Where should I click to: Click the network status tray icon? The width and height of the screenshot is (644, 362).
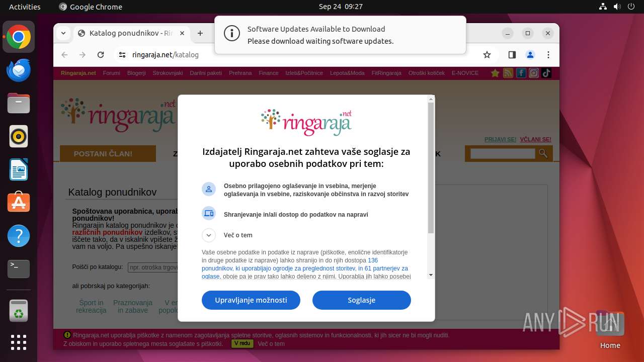click(x=603, y=7)
